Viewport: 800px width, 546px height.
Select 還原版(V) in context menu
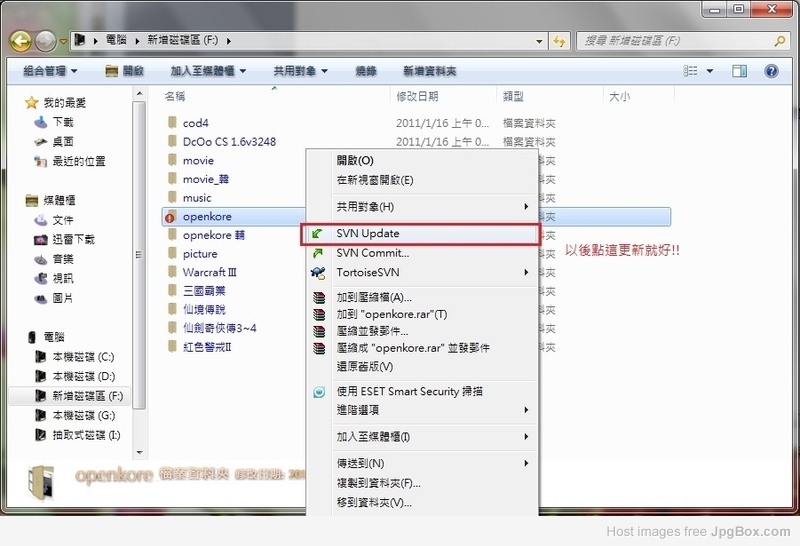[365, 366]
